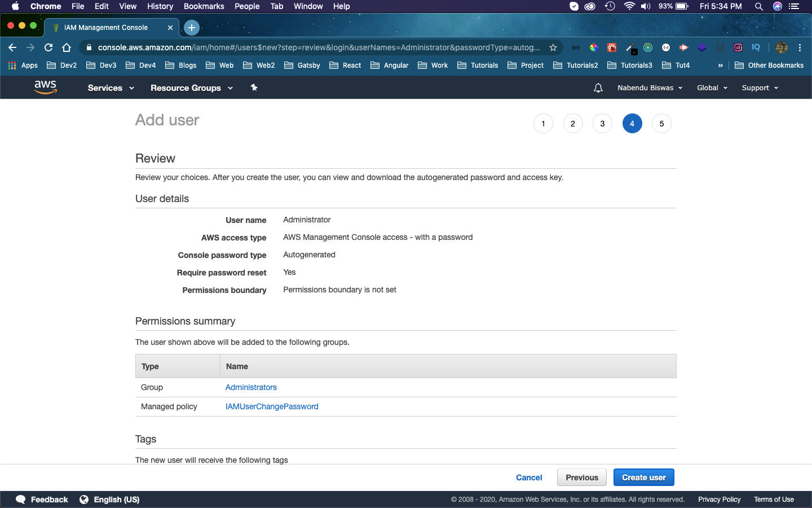Viewport: 812px width, 508px height.
Task: Go to step 2 of Add user
Action: (573, 124)
